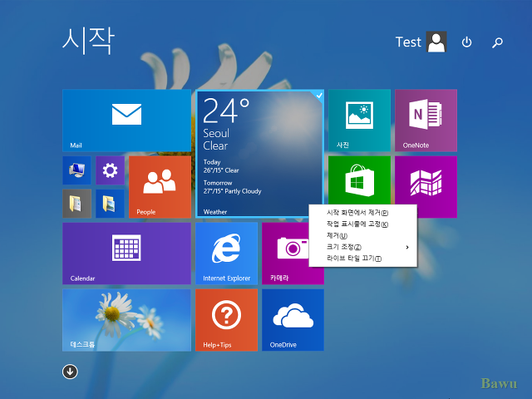Open the OneDrive tile
Screen dimensions: 532x399
click(x=293, y=319)
